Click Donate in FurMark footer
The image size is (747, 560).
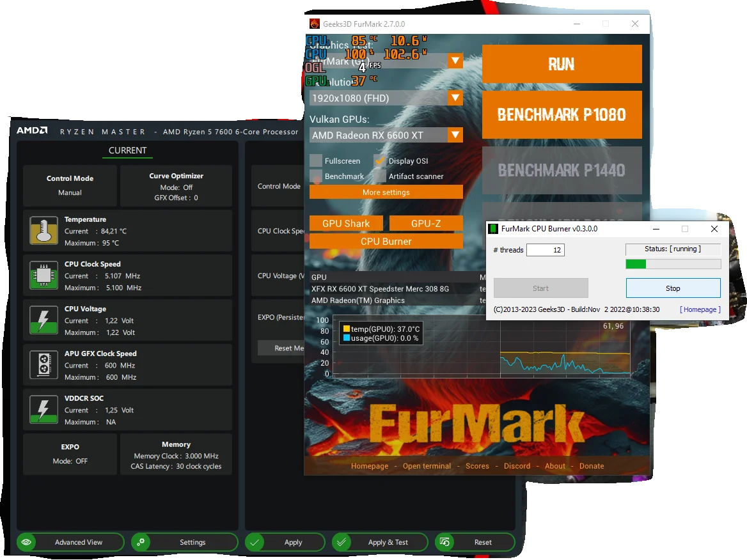[592, 466]
